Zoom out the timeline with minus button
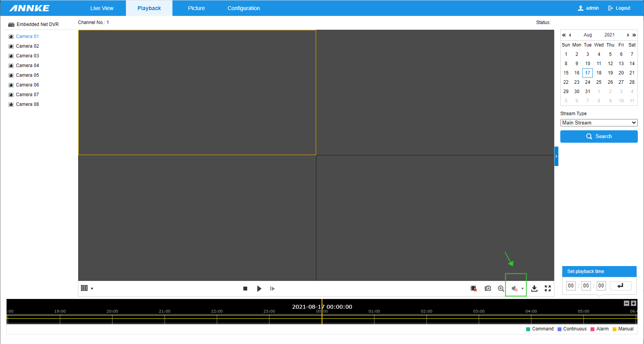The height and width of the screenshot is (344, 644). click(x=627, y=303)
